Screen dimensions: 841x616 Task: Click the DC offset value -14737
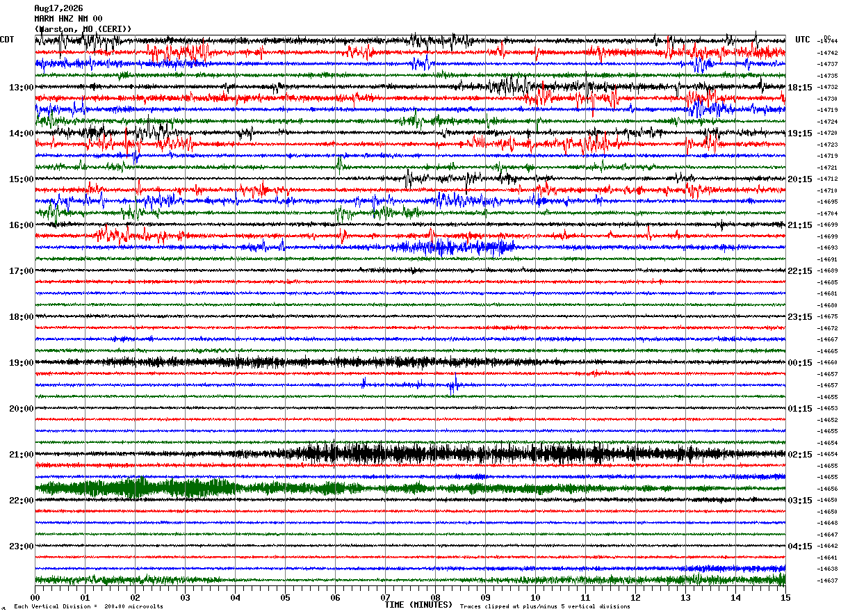tap(827, 64)
